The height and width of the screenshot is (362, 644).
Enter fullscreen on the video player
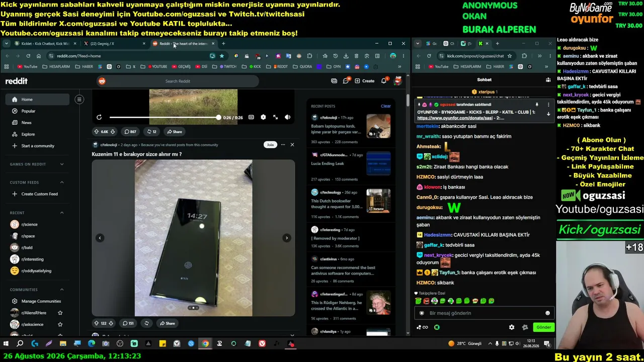pos(275,117)
